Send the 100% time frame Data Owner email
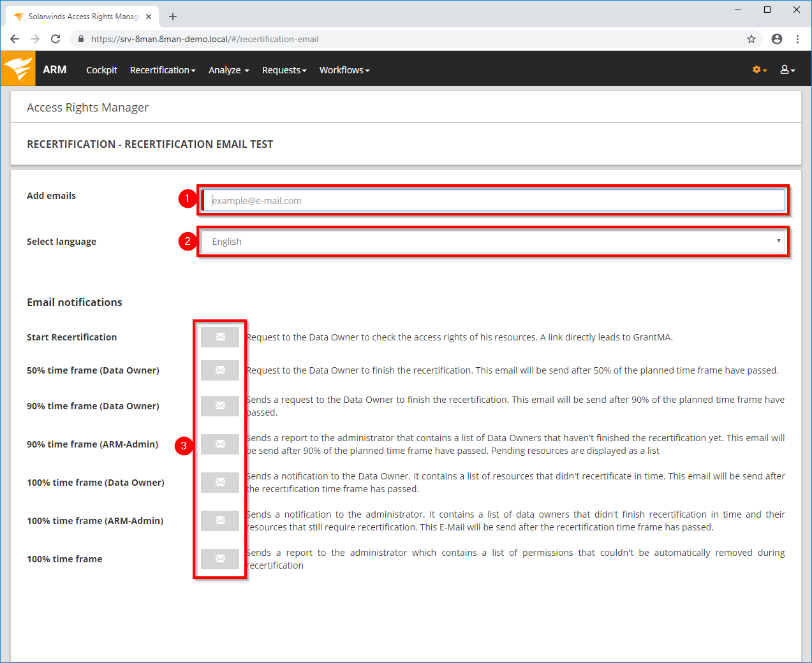 click(220, 483)
